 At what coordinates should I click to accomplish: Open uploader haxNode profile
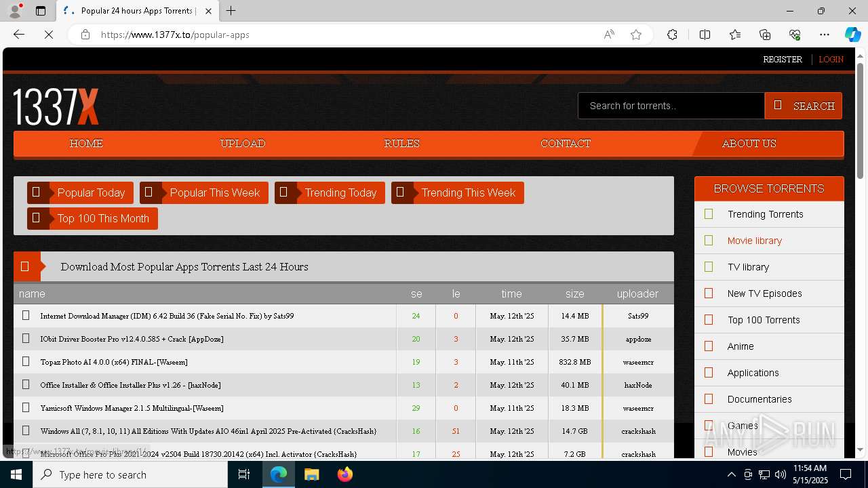pyautogui.click(x=638, y=385)
